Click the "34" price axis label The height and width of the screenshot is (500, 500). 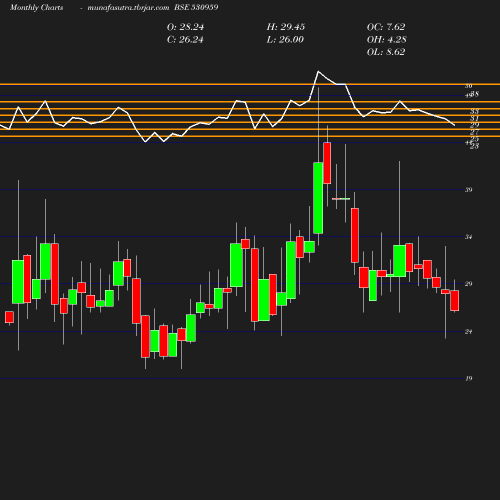469,237
